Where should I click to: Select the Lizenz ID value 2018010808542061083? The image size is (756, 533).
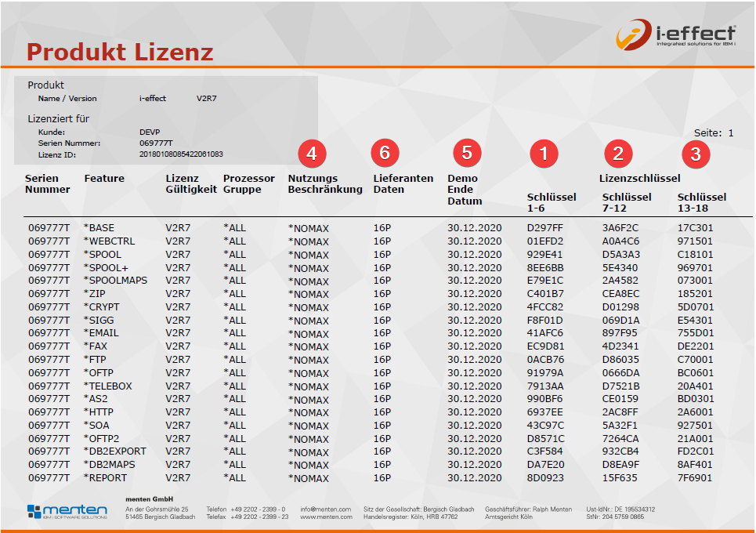(181, 154)
